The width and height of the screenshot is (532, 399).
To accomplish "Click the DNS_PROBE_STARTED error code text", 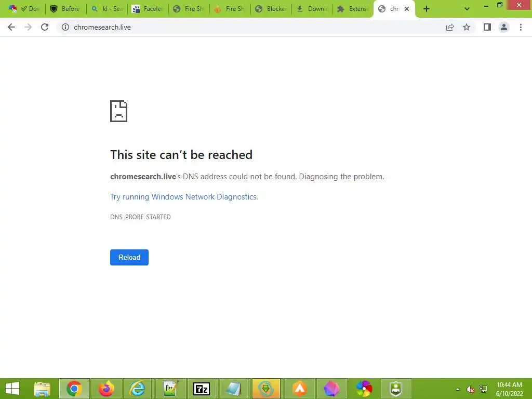I will pos(140,217).
